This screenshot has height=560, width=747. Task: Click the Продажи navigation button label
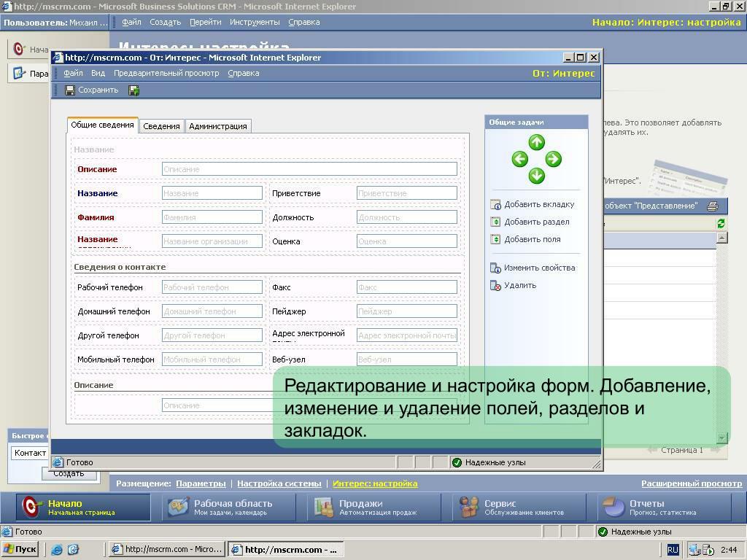[360, 503]
